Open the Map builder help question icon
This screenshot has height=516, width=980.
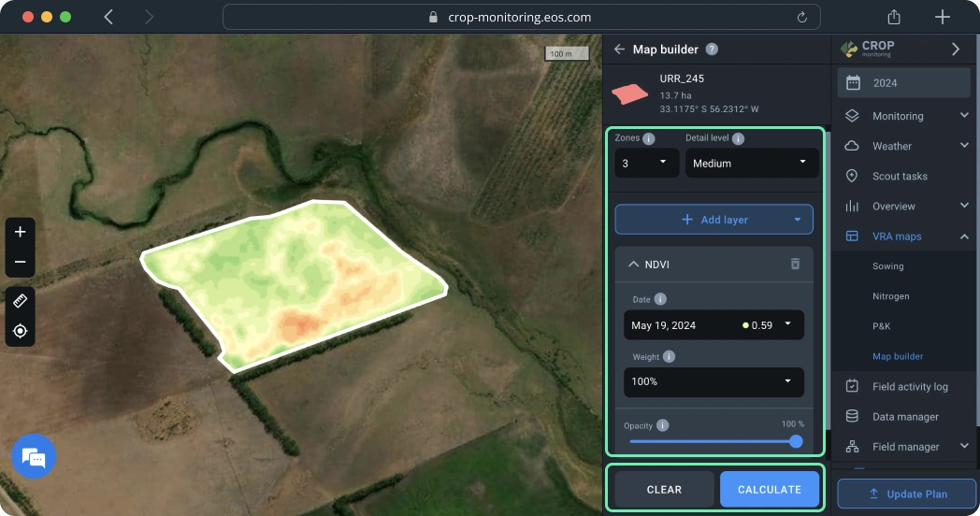pyautogui.click(x=712, y=50)
